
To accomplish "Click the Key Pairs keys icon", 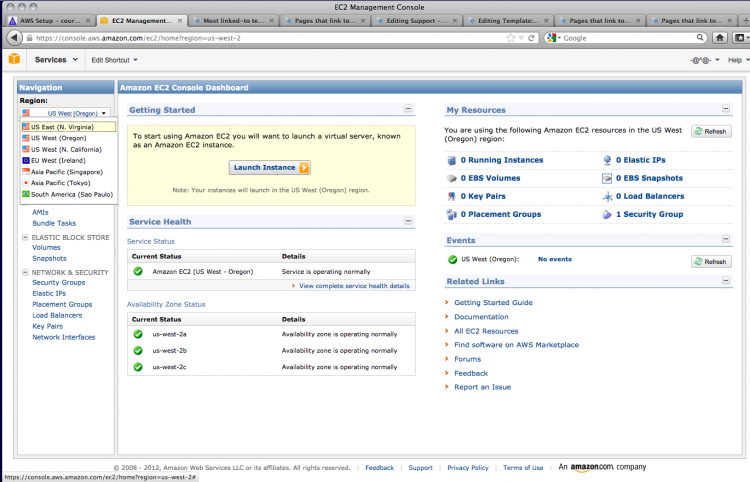I will [452, 196].
